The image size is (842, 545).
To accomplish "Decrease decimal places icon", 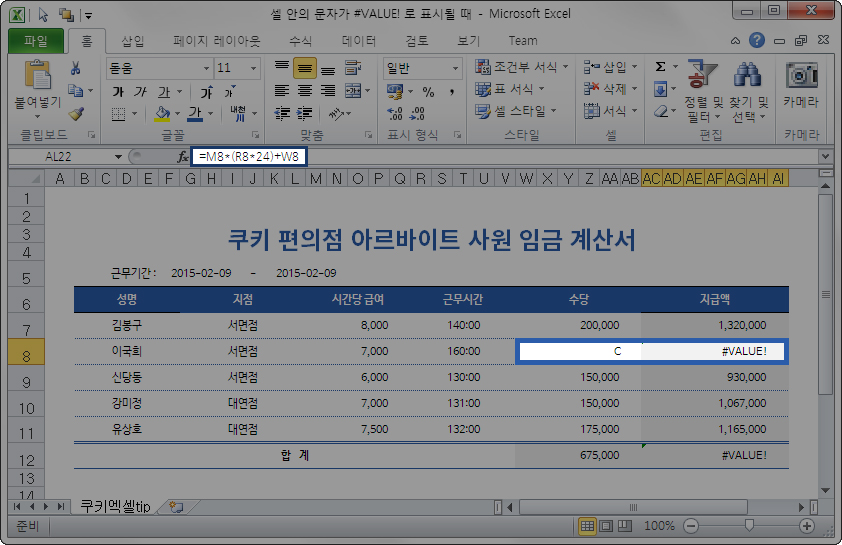I will [417, 113].
